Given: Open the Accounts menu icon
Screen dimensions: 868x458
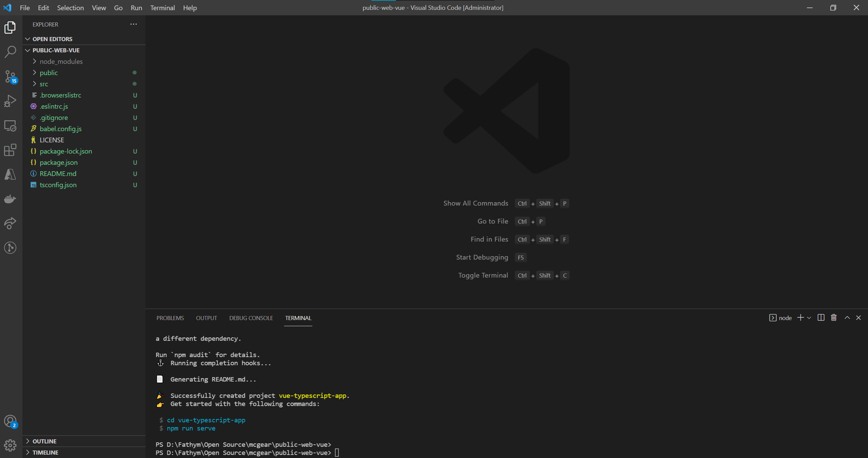Looking at the screenshot, I should 10,421.
